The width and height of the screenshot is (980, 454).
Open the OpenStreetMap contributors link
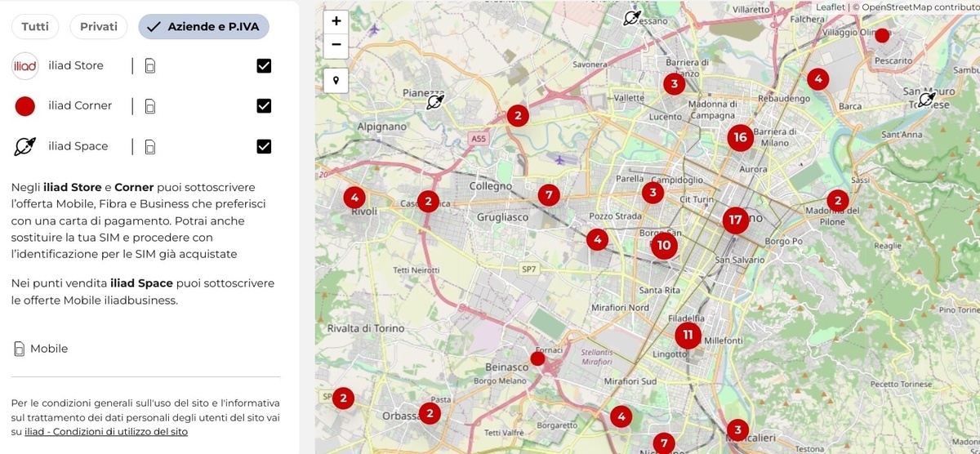(920, 7)
